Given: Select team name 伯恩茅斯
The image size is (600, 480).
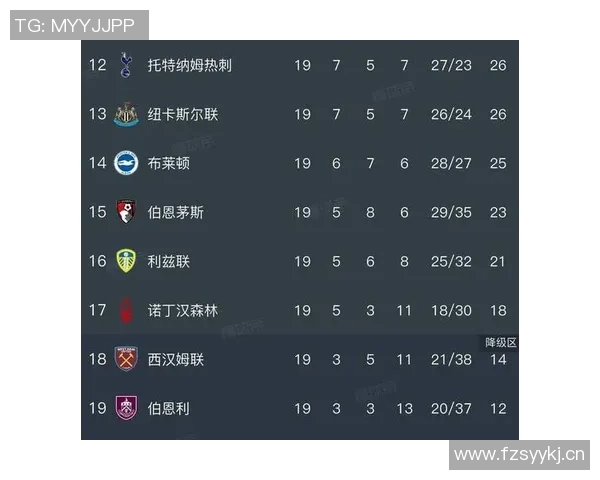Looking at the screenshot, I should coord(175,212).
